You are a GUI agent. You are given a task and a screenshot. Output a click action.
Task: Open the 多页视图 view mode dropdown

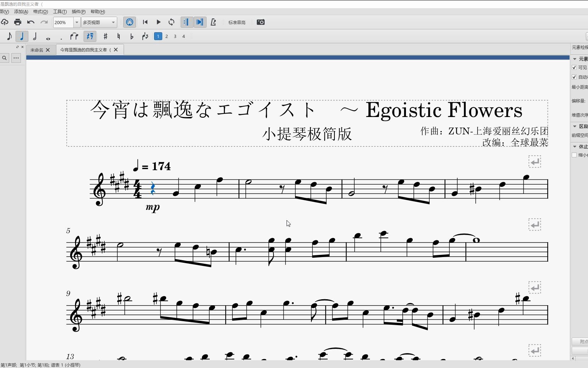[x=99, y=22]
